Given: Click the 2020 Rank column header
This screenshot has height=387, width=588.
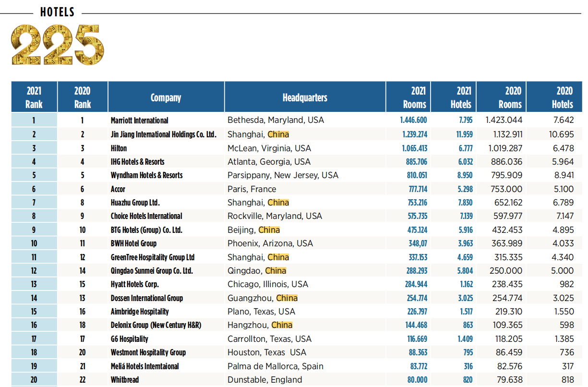Looking at the screenshot, I should (83, 97).
